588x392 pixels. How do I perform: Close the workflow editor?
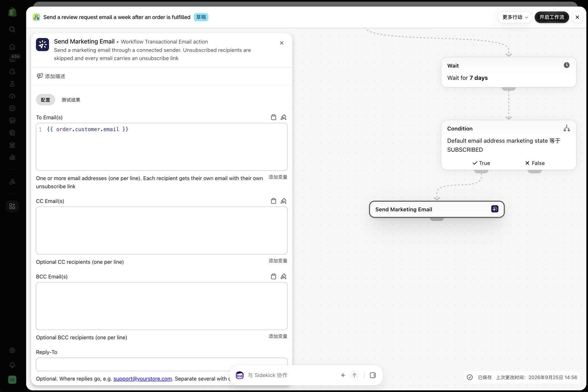coord(577,17)
